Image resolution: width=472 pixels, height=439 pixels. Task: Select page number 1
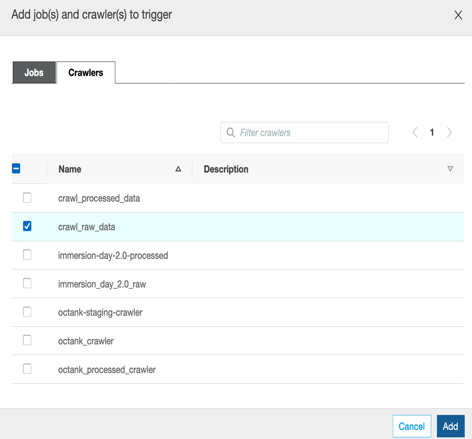coord(432,132)
